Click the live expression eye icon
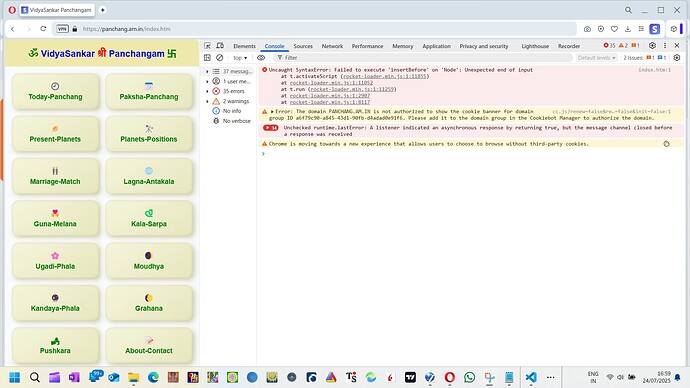Screen dimensions: 690x388 261,58
